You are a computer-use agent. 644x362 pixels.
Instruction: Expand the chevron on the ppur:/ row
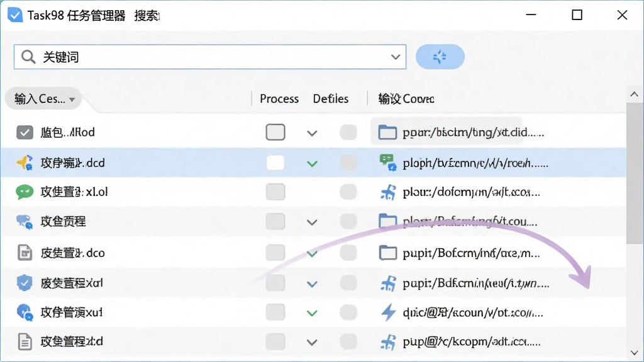pyautogui.click(x=312, y=133)
